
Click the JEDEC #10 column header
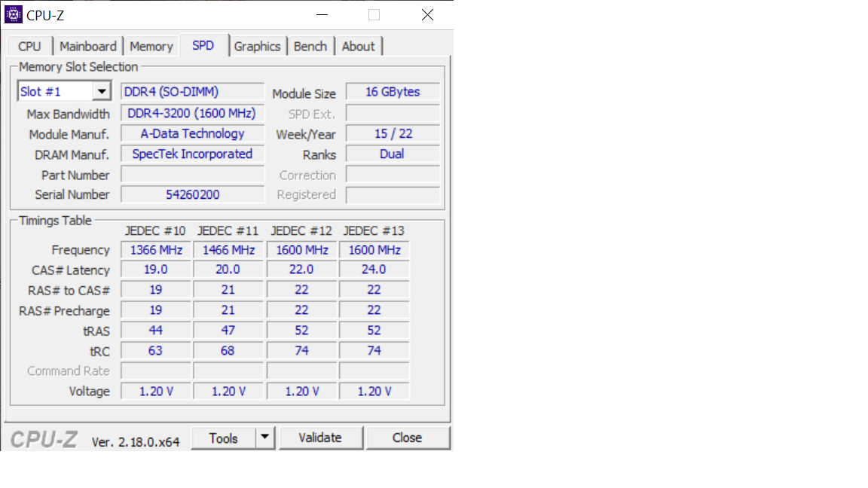155,230
